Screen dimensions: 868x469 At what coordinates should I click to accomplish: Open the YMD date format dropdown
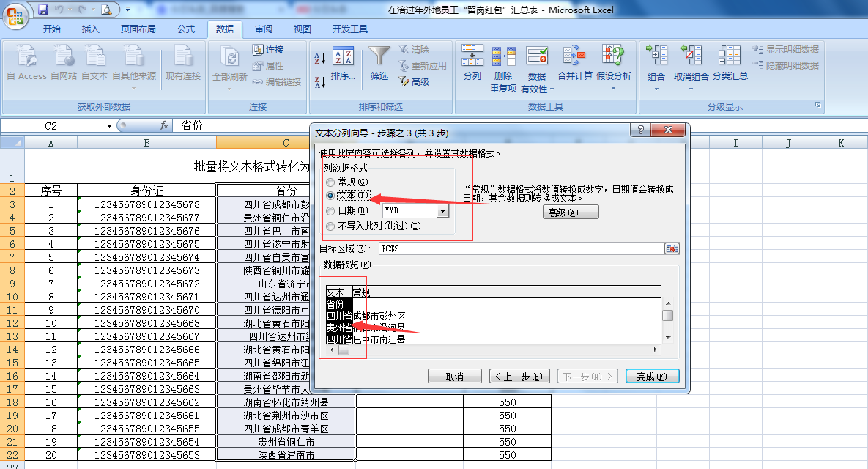[x=442, y=210]
